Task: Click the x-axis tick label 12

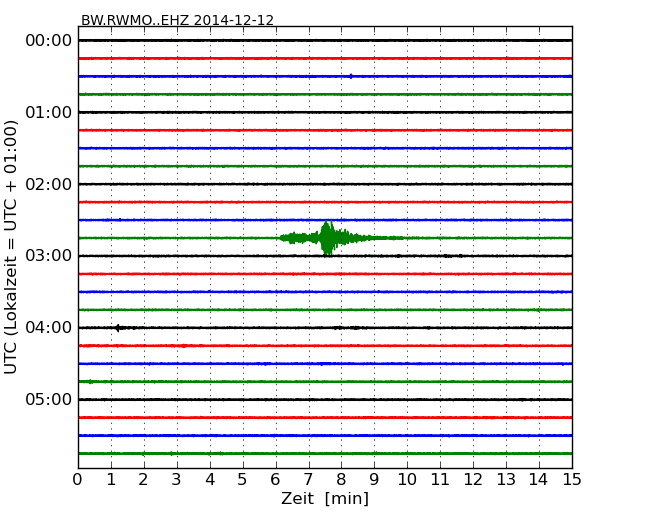Action: 473,480
